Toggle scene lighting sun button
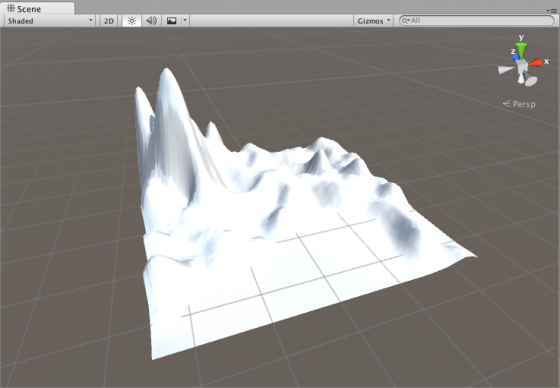560x388 pixels. tap(131, 21)
